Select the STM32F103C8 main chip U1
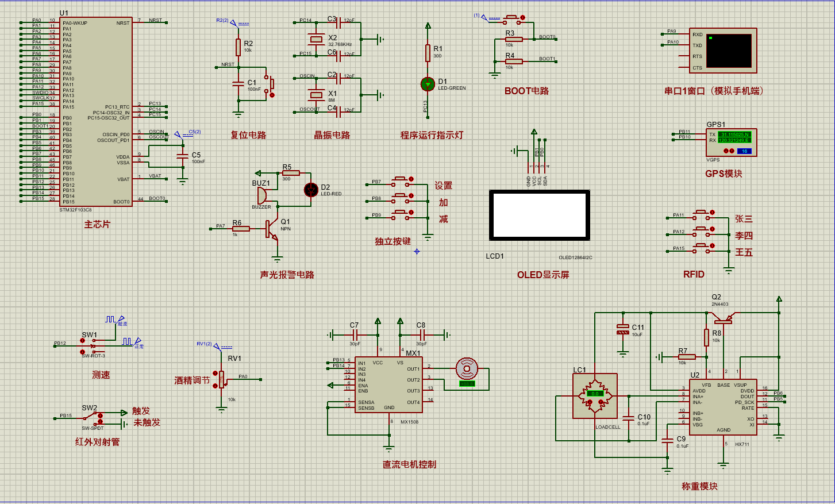 (x=96, y=111)
